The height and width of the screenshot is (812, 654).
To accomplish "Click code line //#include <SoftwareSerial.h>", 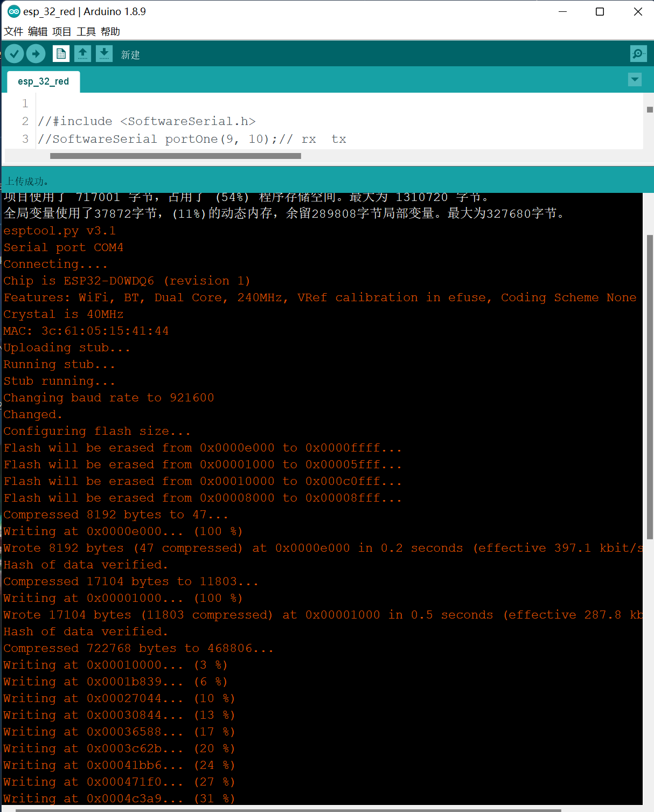I will pyautogui.click(x=147, y=121).
